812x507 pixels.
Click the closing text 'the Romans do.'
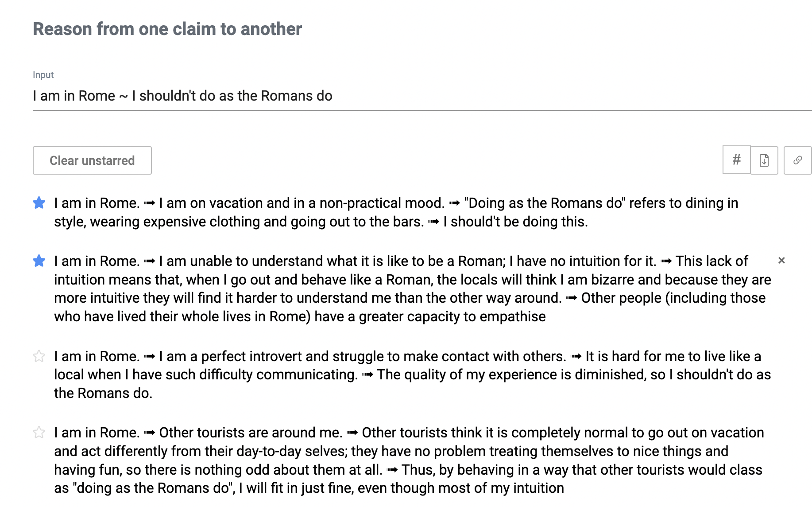pos(103,393)
